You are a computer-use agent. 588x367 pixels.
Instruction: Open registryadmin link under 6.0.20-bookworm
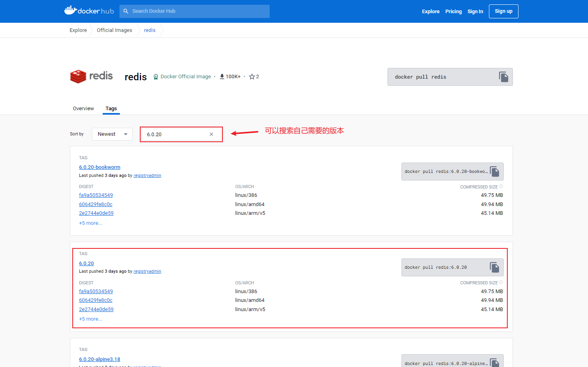147,176
